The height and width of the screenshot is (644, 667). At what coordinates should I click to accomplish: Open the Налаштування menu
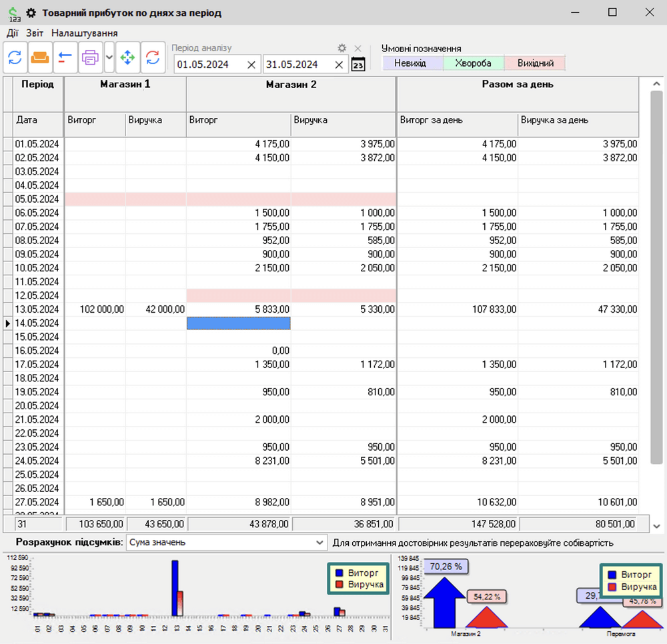84,33
